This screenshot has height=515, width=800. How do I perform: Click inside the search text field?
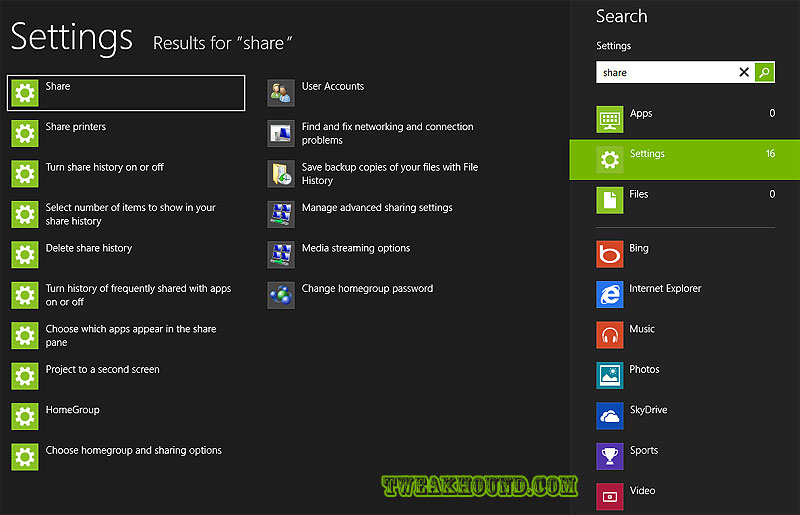(665, 72)
